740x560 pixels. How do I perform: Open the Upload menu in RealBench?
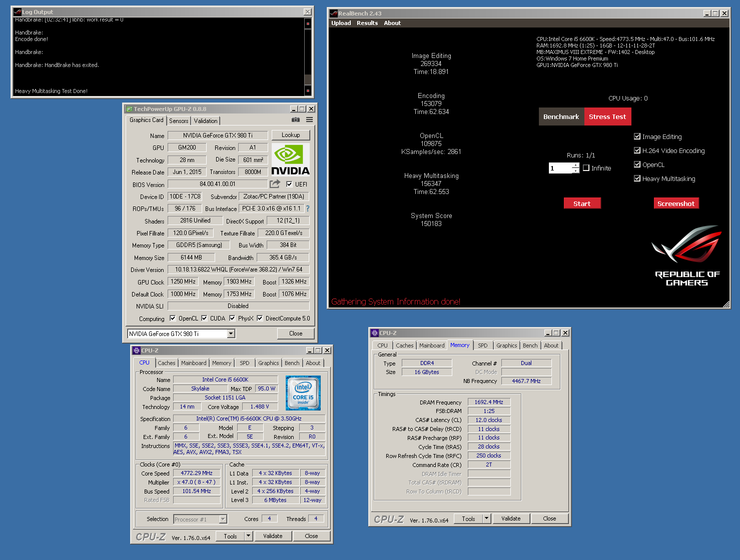click(x=341, y=23)
